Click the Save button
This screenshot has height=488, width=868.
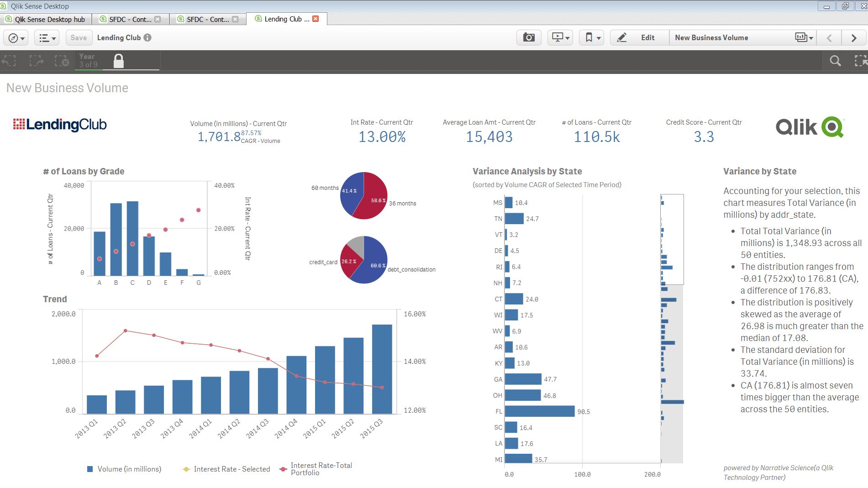coord(79,38)
